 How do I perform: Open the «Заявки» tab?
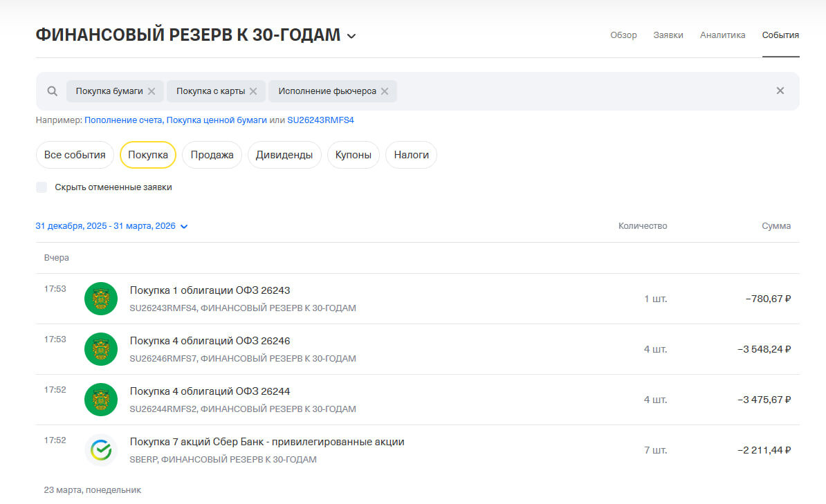[668, 35]
